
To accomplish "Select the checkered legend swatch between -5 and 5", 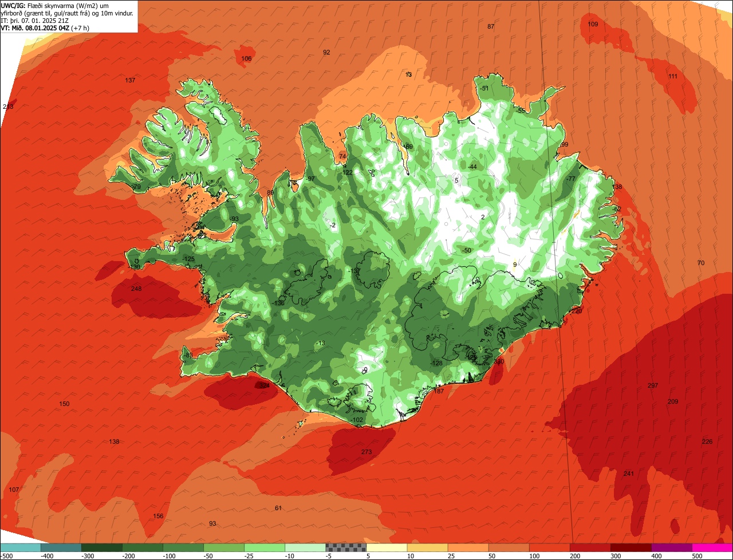I will [x=346, y=547].
